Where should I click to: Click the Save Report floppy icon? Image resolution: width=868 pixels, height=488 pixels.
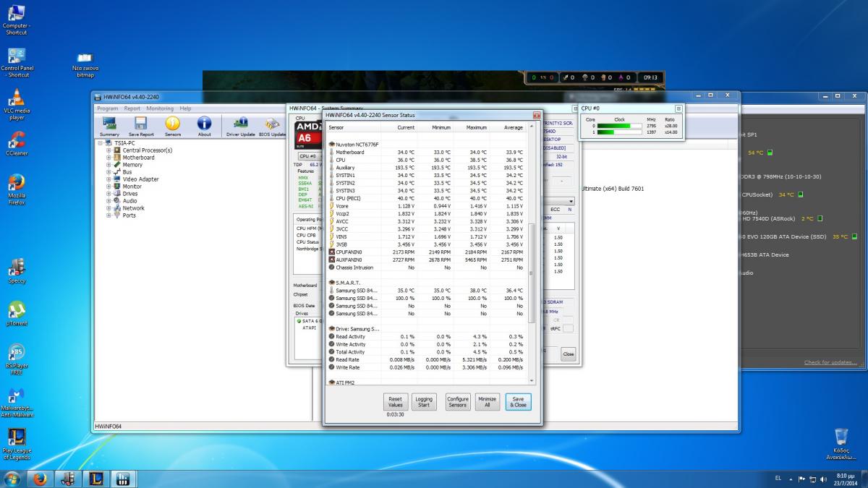[x=141, y=127]
